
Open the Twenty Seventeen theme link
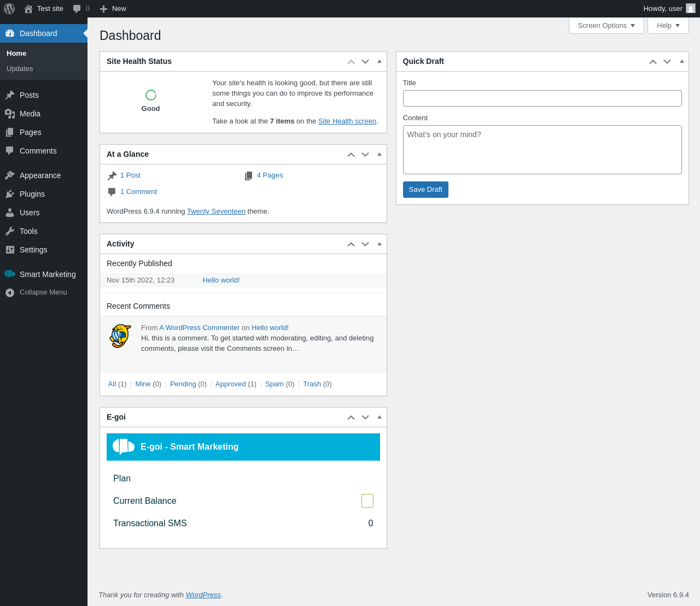point(216,211)
